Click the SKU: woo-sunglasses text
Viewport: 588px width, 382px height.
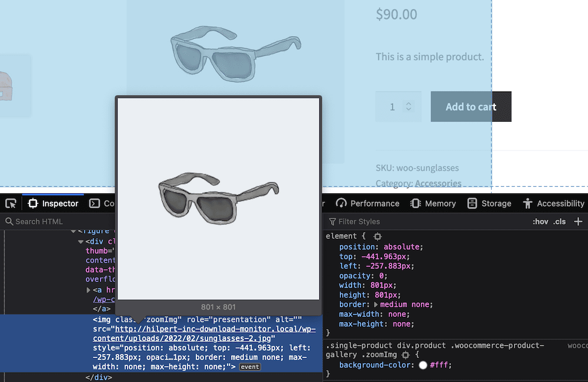click(x=417, y=168)
